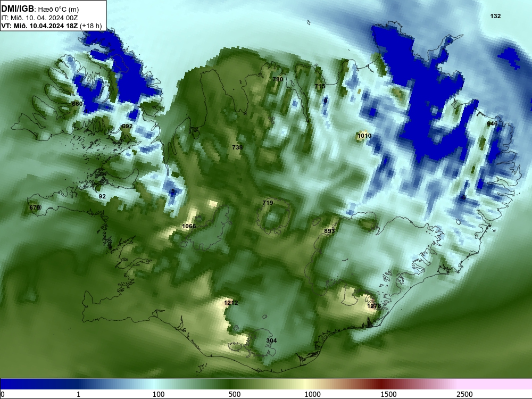This screenshot has width=532, height=399.
Task: Click the 738 value on the map
Action: point(237,147)
